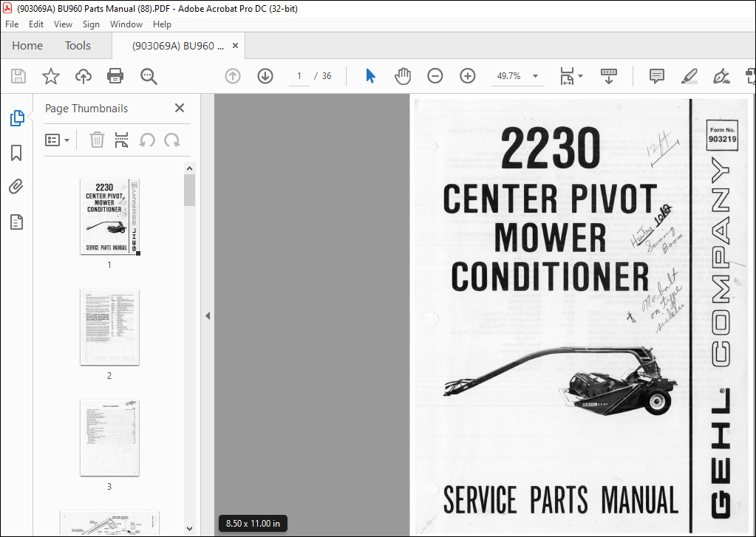Viewport: 756px width, 537px height.
Task: Open the Page Thumbnails sidebar icon
Action: tap(17, 118)
